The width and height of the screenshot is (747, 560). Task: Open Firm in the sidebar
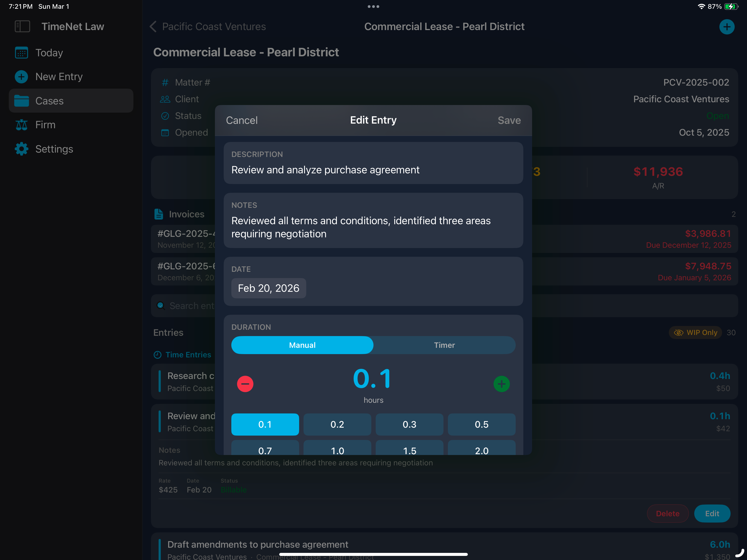pyautogui.click(x=71, y=125)
